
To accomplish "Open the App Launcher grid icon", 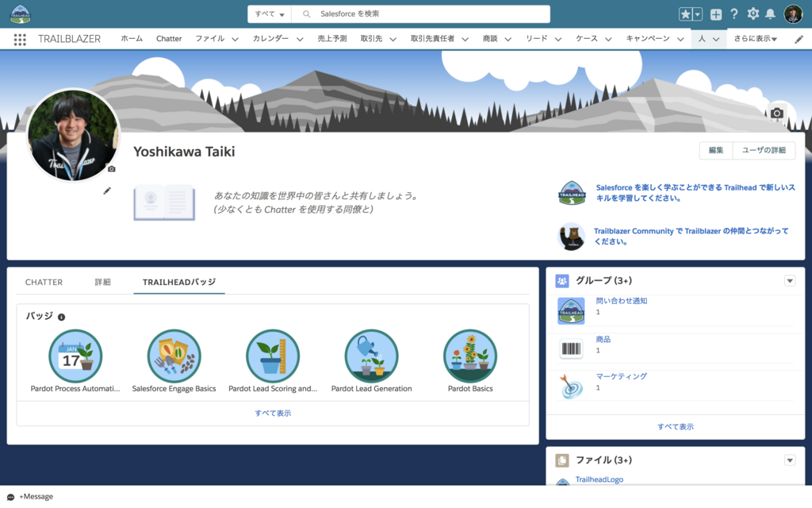I will pos(20,40).
